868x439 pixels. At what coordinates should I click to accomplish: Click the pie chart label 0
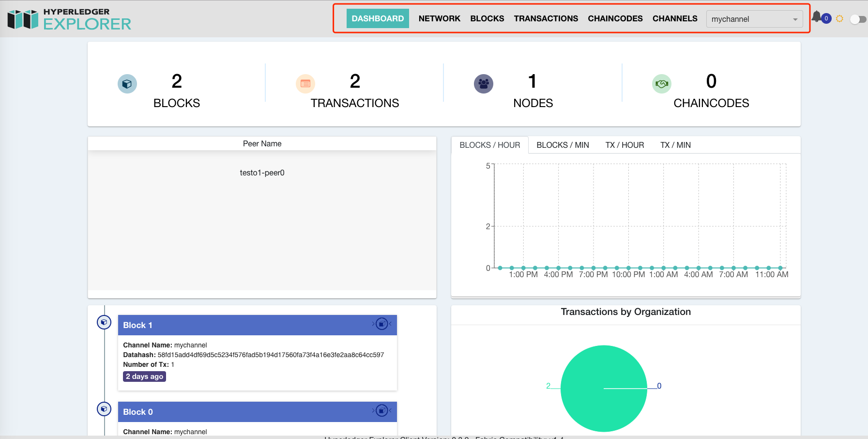[659, 386]
